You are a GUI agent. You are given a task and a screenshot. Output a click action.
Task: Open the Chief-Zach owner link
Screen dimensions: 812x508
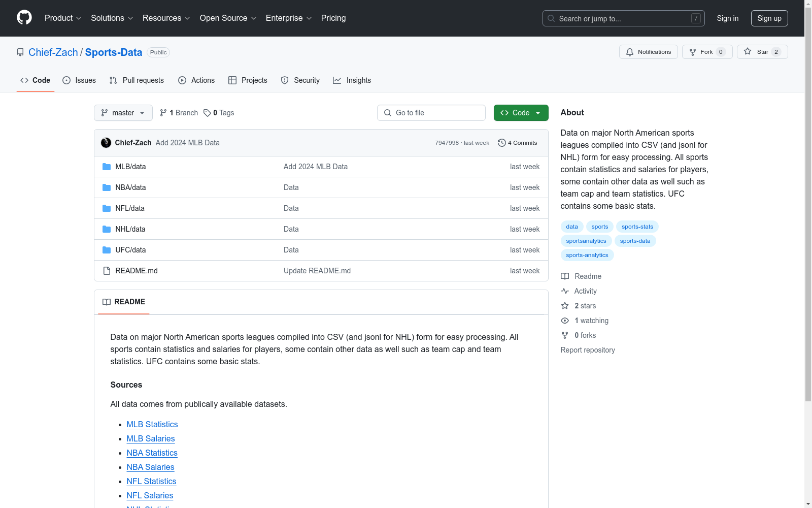[53, 52]
